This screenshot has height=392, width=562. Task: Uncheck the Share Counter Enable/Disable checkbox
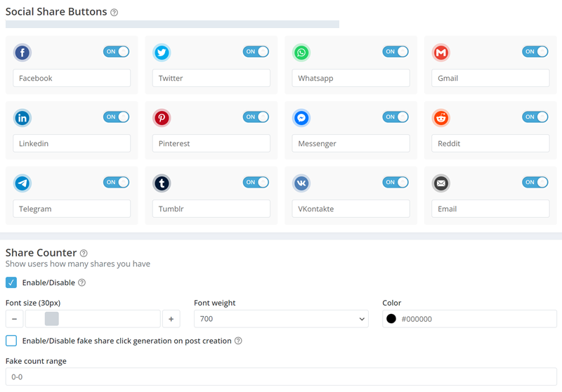pos(11,282)
